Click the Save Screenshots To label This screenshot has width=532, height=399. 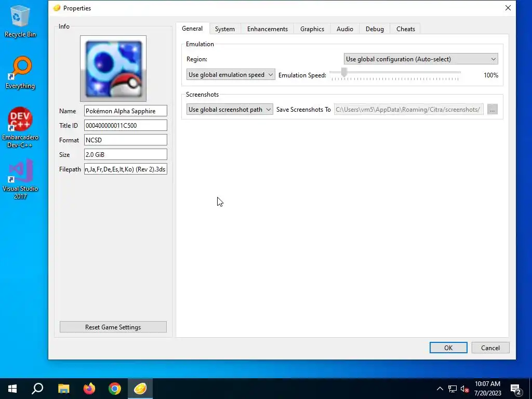tap(303, 110)
